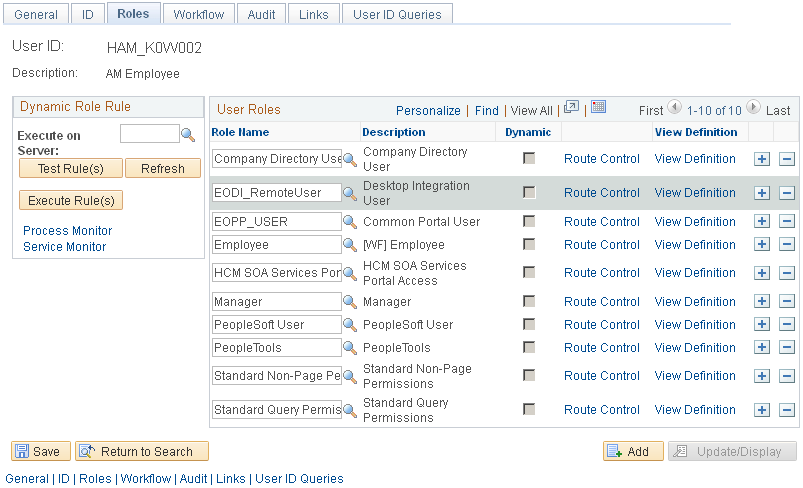The image size is (803, 488).
Task: Switch to the Audit tab
Action: (x=261, y=14)
